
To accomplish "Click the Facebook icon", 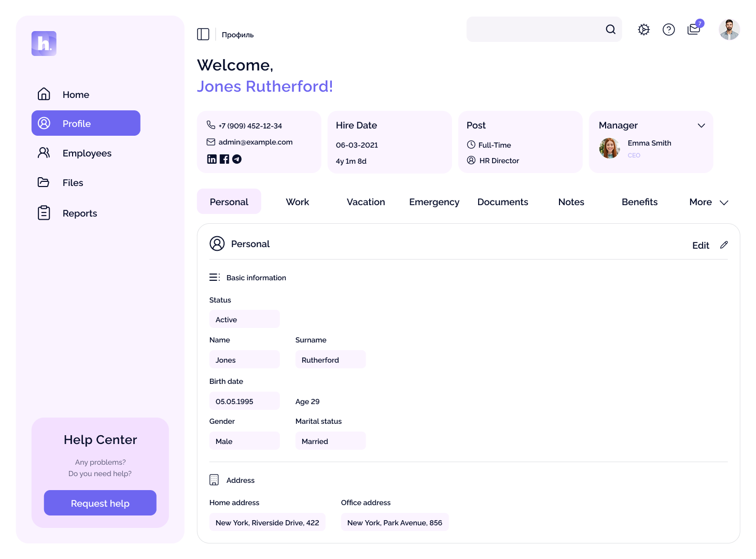I will 224,159.
